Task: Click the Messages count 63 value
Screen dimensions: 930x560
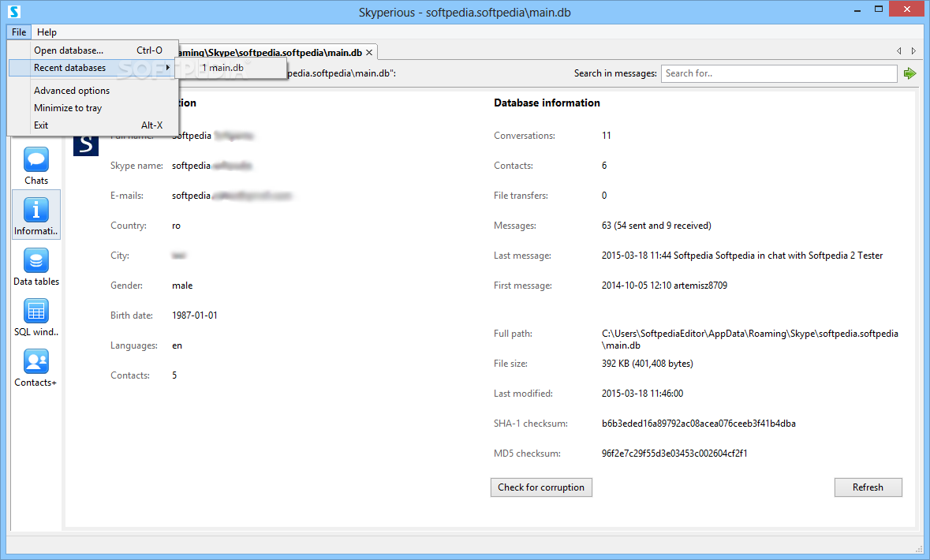Action: (x=656, y=226)
